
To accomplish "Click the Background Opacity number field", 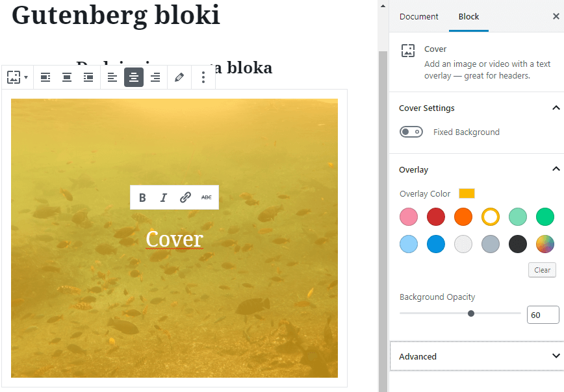I will tap(543, 315).
